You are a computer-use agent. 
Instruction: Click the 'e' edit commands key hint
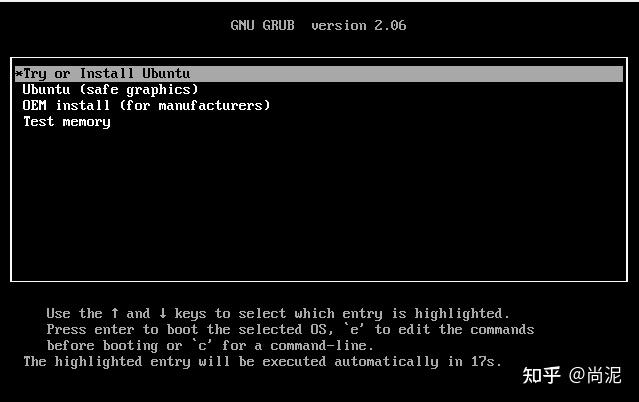pyautogui.click(x=354, y=329)
